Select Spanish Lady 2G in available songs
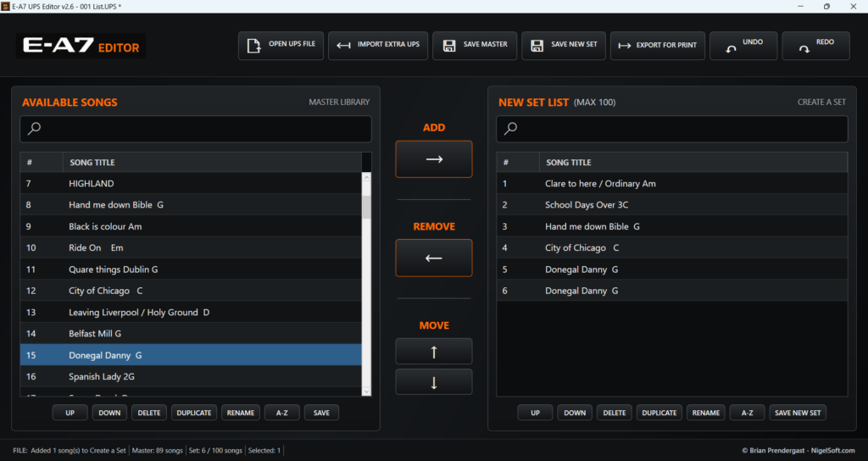 [x=191, y=376]
